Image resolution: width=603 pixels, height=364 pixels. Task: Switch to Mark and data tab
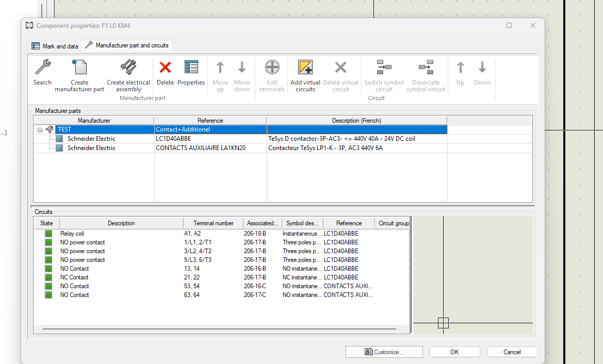click(55, 46)
